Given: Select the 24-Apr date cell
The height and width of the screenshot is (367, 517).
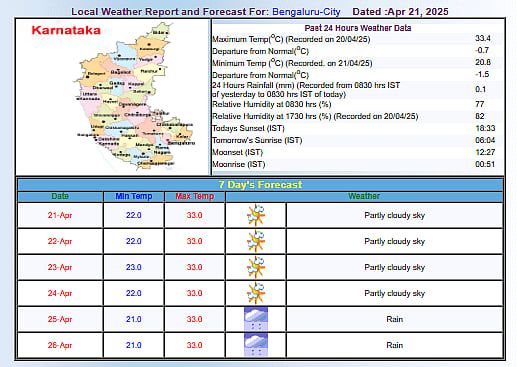Looking at the screenshot, I should 60,293.
